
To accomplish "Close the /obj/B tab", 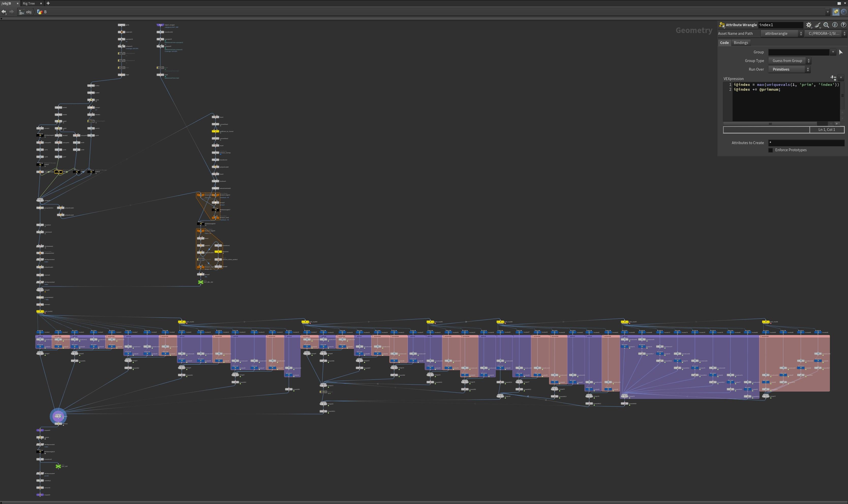I will (18, 3).
